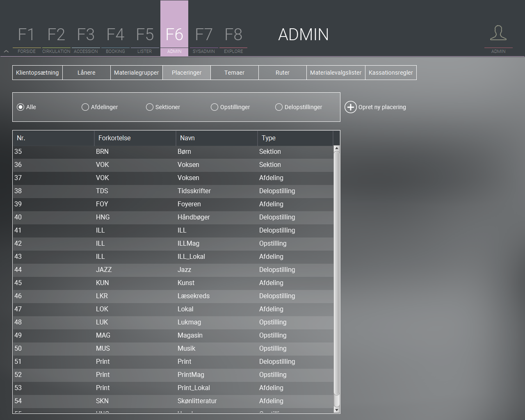Click the FOY abbreviation cell

point(102,204)
